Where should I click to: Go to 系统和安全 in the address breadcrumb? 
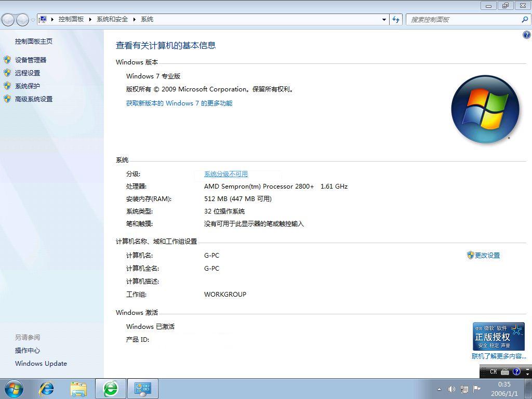coord(112,19)
